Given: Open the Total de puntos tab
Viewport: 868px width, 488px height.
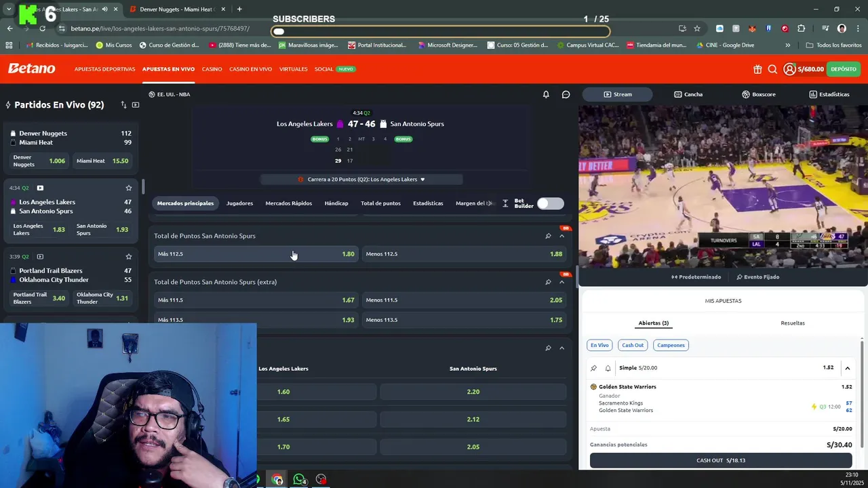Looking at the screenshot, I should pos(380,203).
